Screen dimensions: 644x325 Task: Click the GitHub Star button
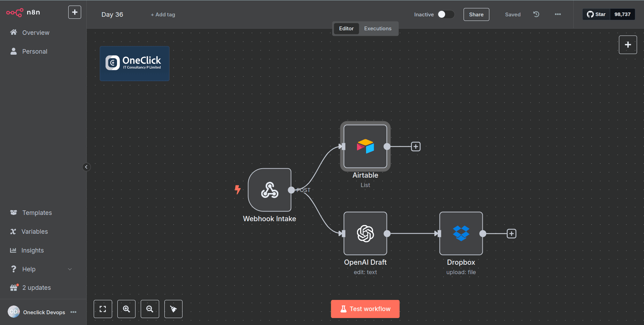(x=596, y=14)
